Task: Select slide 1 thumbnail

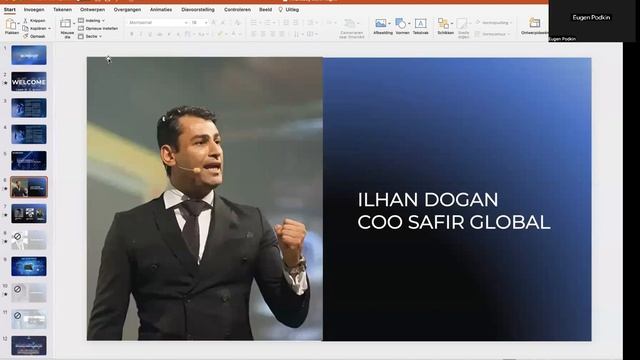Action: pyautogui.click(x=29, y=55)
